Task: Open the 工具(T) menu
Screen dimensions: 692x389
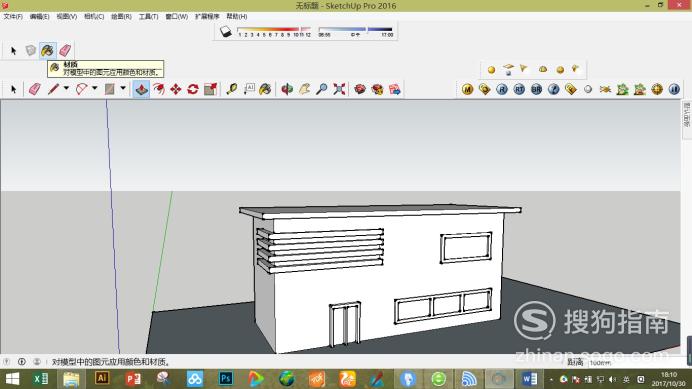Action: (x=148, y=16)
